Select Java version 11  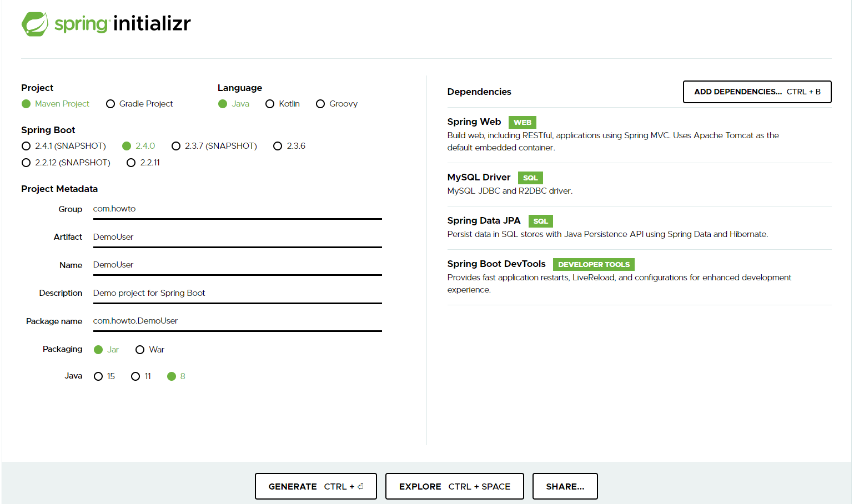(135, 376)
